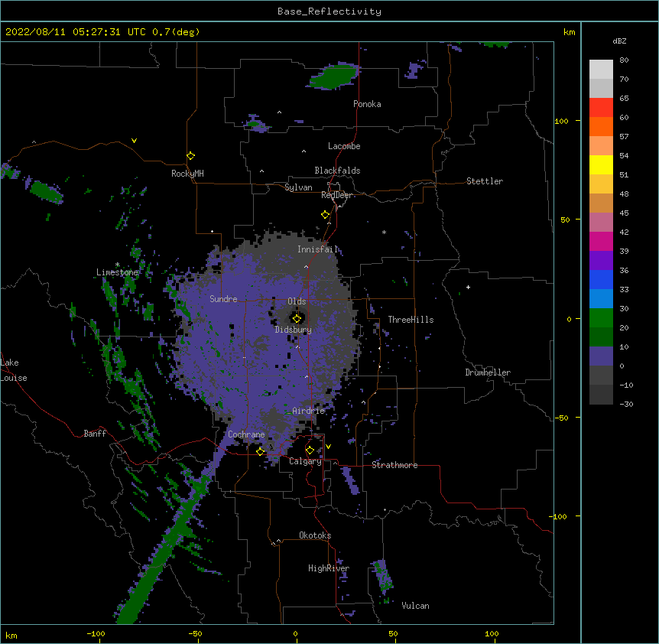Click the Stettler label
The image size is (659, 644).
pos(485,181)
